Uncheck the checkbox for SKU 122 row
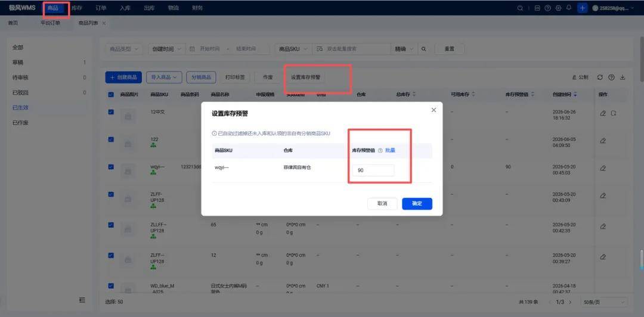644x317 pixels. [x=111, y=139]
